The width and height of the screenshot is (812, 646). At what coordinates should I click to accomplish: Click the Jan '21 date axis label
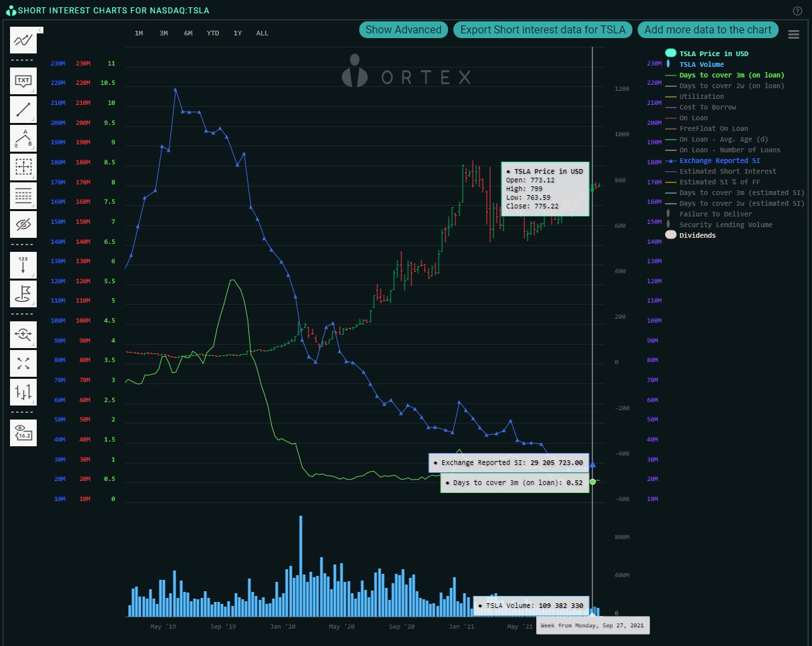(x=461, y=627)
